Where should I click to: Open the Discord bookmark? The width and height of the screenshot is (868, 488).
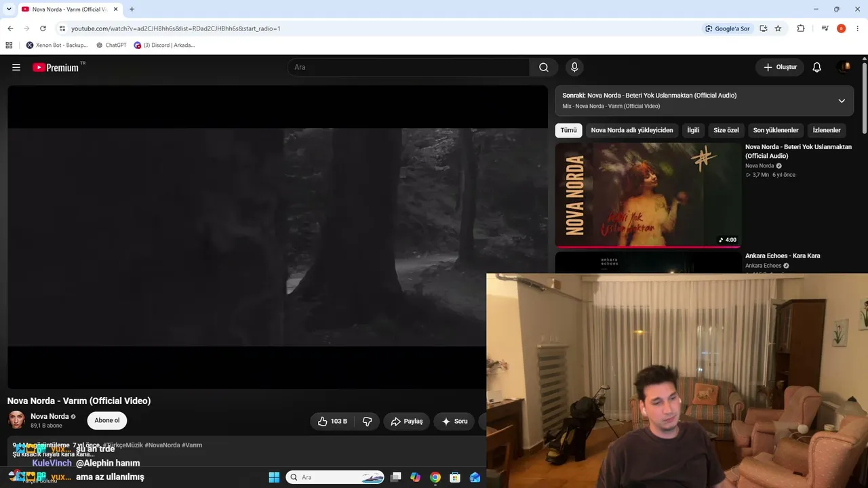(x=165, y=45)
